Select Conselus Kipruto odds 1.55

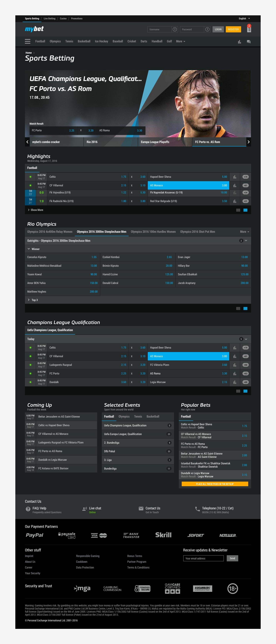tap(62, 257)
